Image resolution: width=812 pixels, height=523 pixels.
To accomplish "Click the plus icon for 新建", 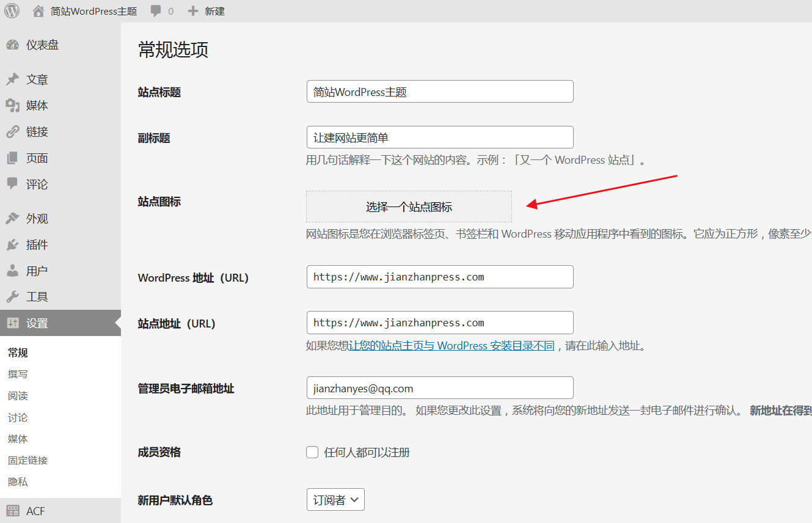I will (x=193, y=11).
